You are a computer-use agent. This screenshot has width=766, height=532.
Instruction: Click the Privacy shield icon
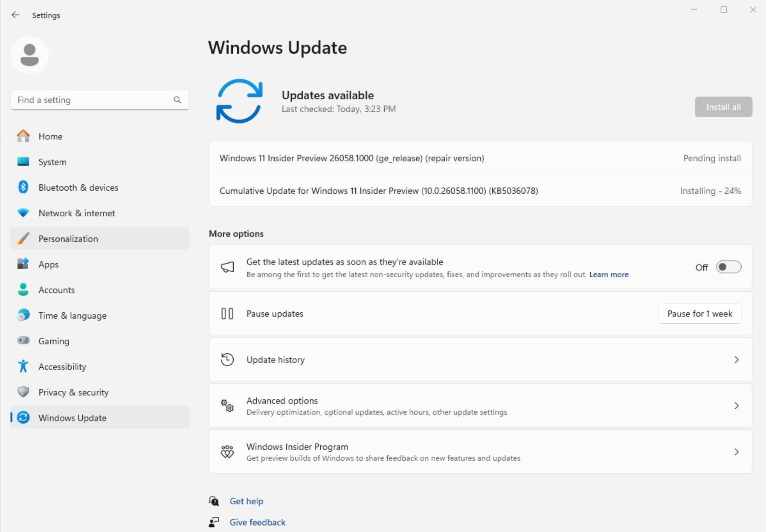coord(23,392)
